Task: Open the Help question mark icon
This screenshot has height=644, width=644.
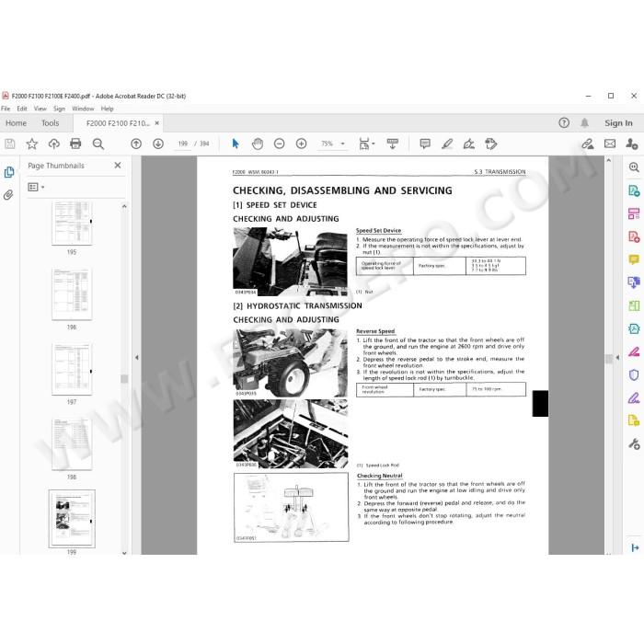Action: coord(564,122)
